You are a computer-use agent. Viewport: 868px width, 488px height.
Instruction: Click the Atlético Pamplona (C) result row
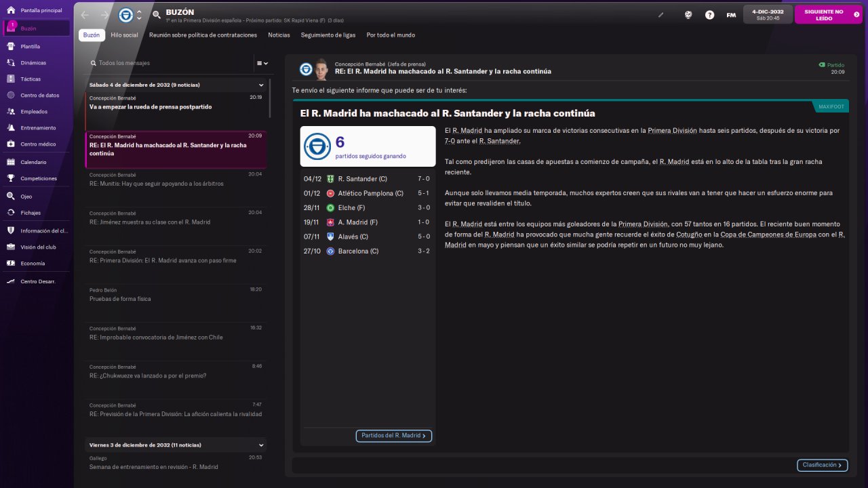tap(368, 193)
